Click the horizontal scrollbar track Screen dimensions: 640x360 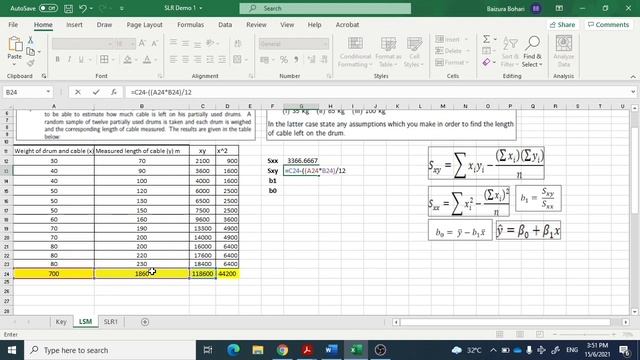pos(505,322)
